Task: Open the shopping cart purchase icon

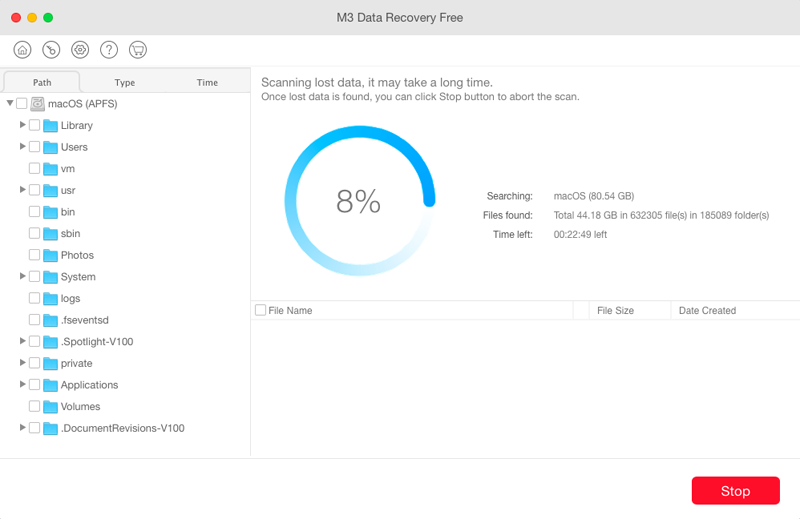Action: [x=138, y=50]
